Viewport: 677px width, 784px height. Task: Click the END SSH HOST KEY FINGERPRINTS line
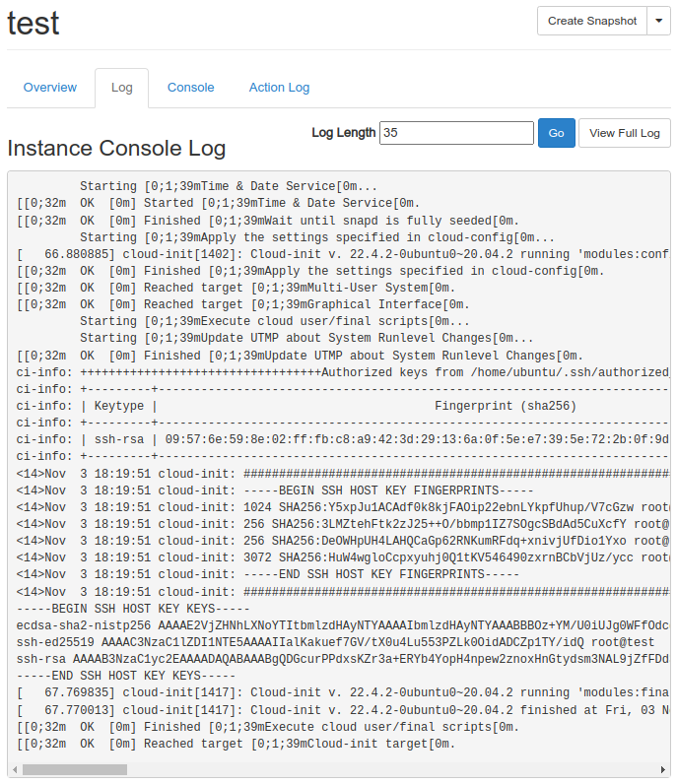268,574
